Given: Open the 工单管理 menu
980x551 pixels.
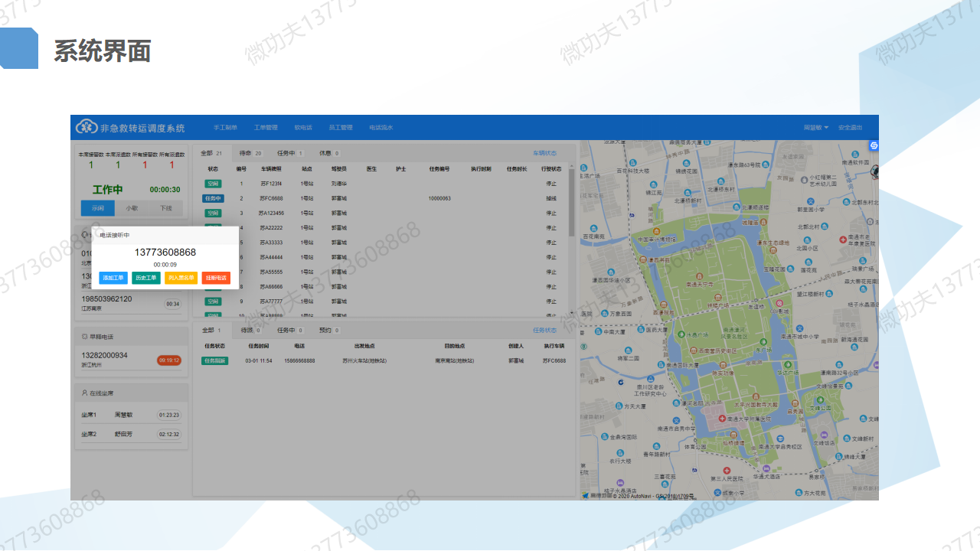Looking at the screenshot, I should [x=266, y=128].
